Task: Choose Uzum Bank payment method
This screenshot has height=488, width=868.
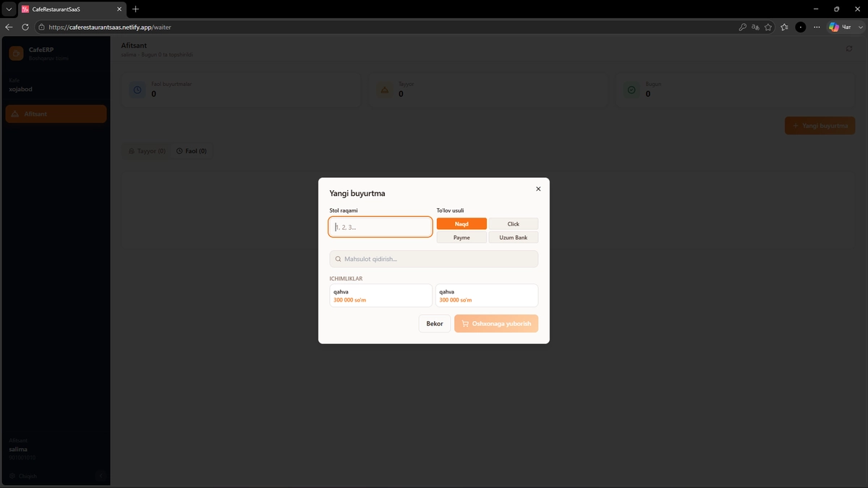Action: 514,237
